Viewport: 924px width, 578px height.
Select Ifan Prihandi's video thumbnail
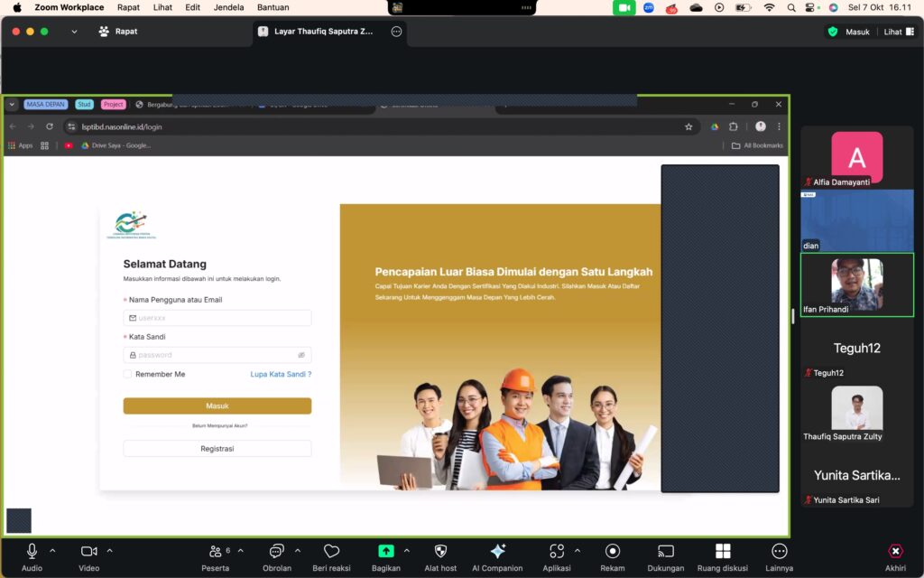click(x=856, y=284)
